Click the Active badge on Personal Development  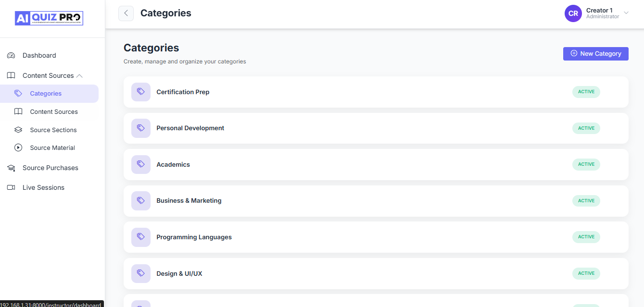tap(586, 128)
